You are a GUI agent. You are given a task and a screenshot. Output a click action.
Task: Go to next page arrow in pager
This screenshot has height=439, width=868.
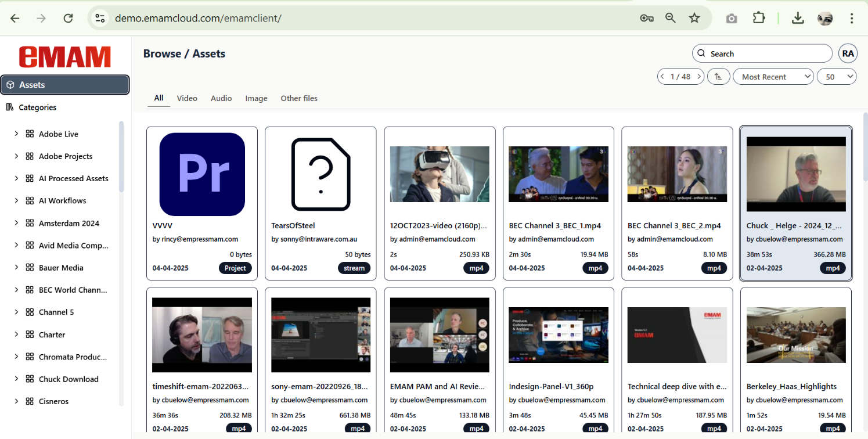pos(699,77)
